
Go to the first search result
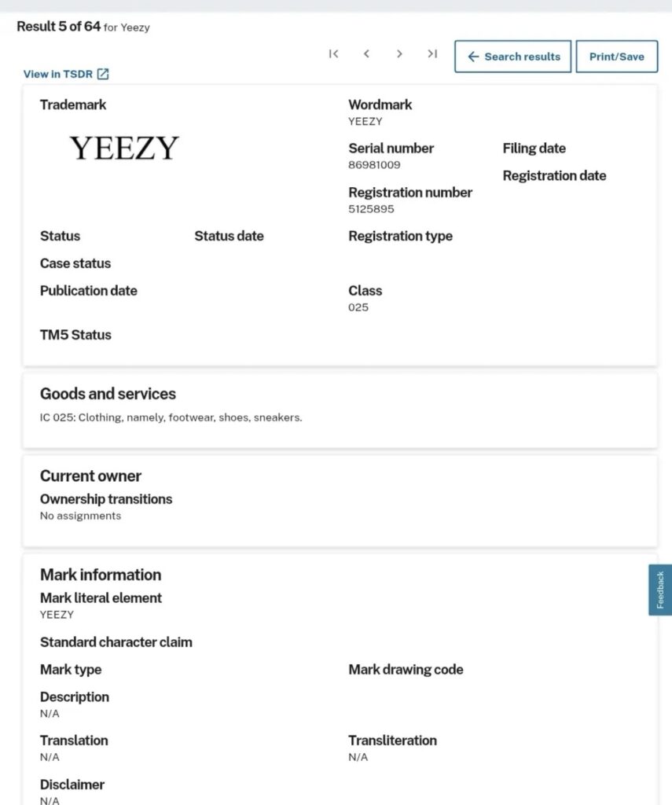[334, 54]
